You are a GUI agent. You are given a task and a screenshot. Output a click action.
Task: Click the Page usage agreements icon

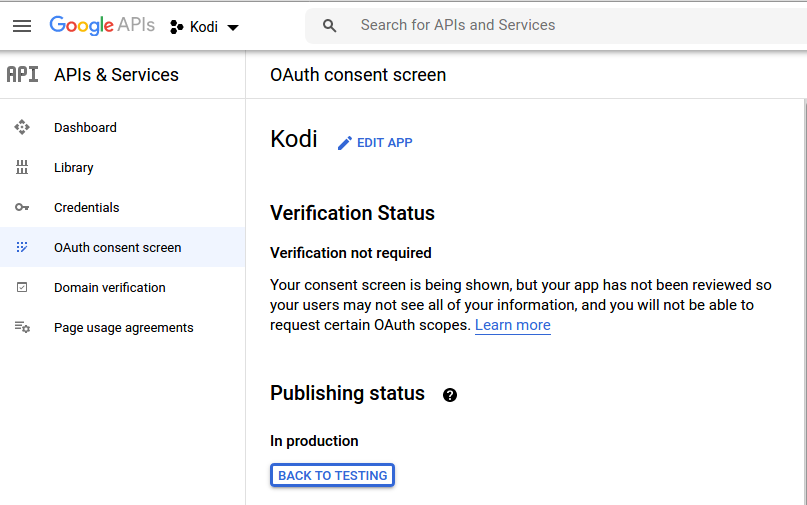pyautogui.click(x=22, y=328)
